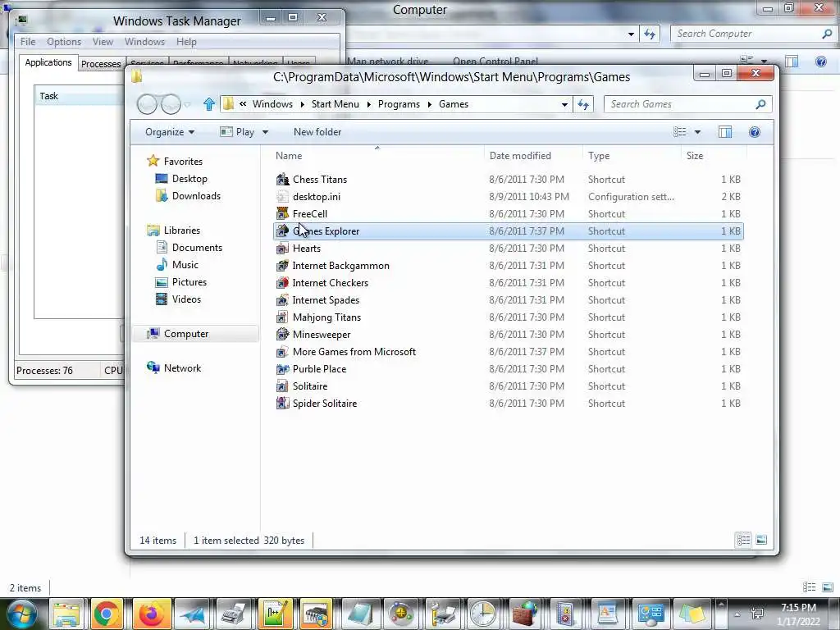
Task: Switch to details view in status bar
Action: [x=743, y=540]
